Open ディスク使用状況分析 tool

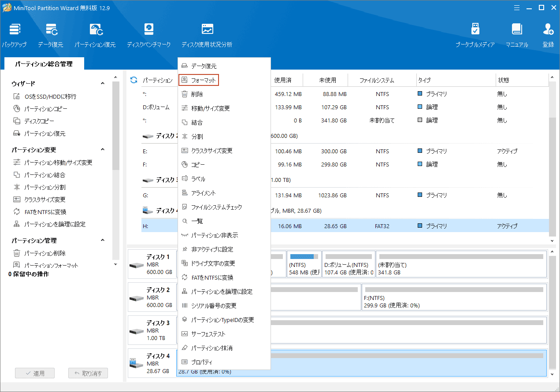tap(207, 36)
